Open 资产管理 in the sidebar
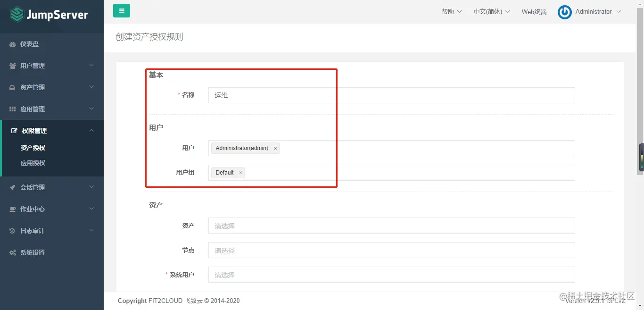Image resolution: width=644 pixels, height=310 pixels. pyautogui.click(x=52, y=87)
